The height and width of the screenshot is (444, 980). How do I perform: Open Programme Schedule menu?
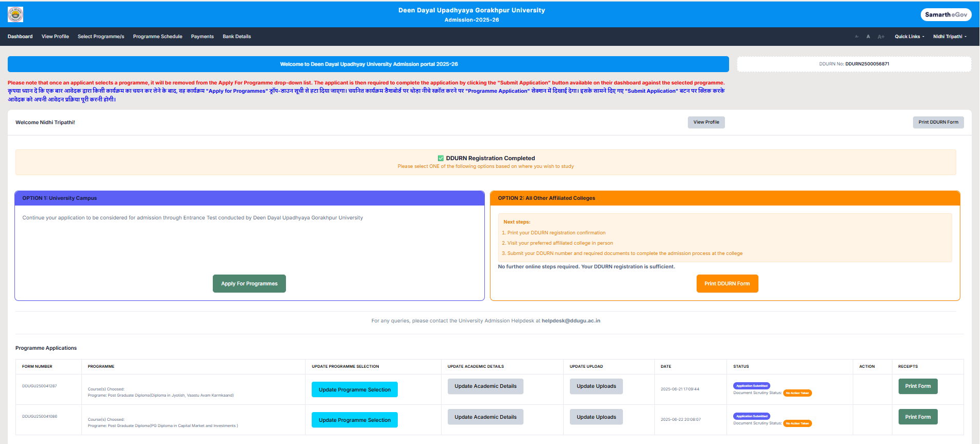158,37
